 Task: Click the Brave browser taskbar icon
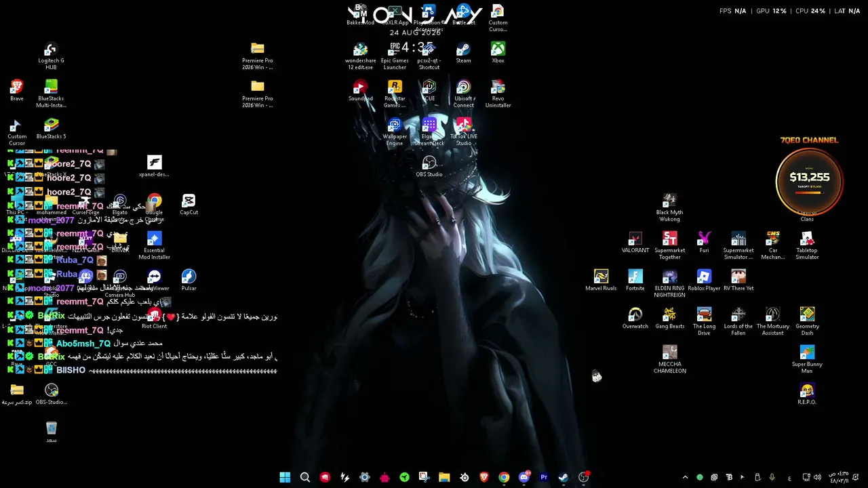tap(484, 477)
